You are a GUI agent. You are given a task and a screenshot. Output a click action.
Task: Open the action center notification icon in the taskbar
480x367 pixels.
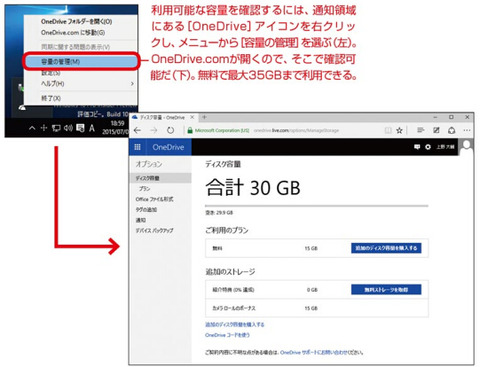pyautogui.click(x=80, y=128)
